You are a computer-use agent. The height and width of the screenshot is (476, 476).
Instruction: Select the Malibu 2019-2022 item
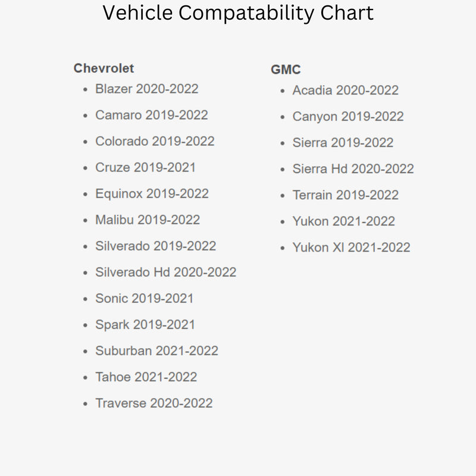148,220
